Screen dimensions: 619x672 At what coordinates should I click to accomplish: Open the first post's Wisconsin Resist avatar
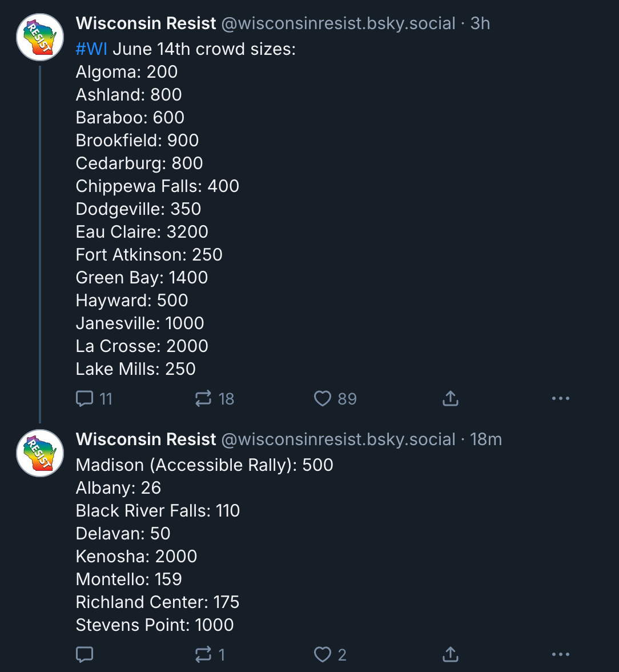(40, 37)
